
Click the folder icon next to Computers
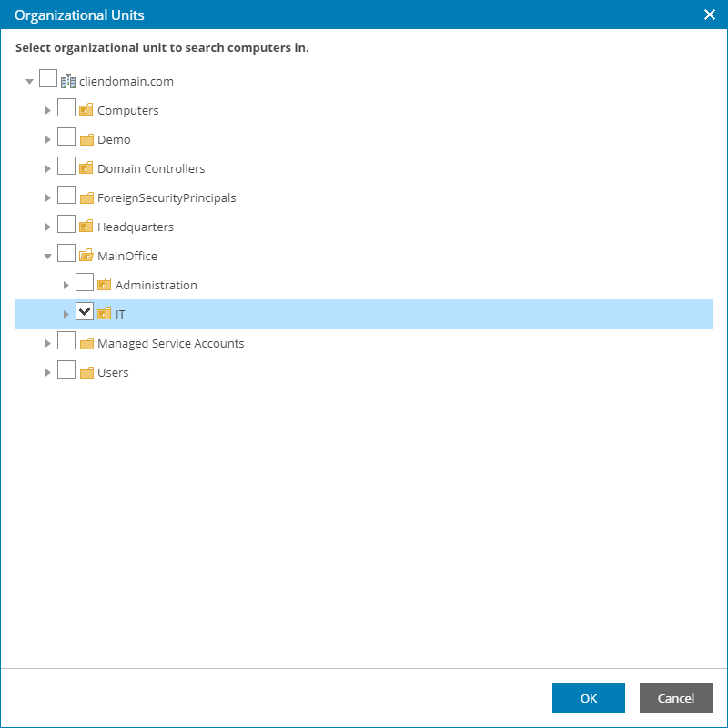(86, 109)
